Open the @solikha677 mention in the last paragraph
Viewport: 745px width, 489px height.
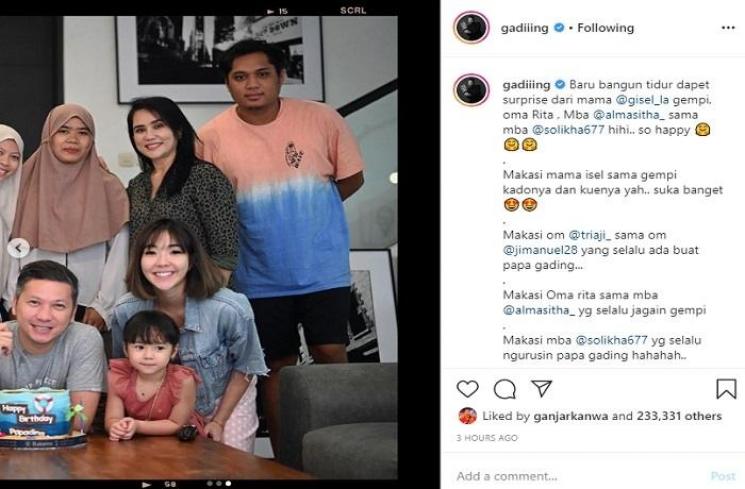(611, 340)
